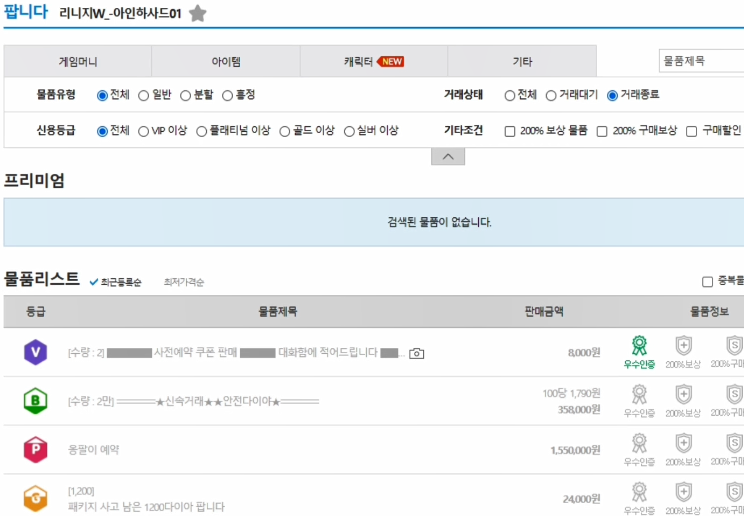Click the green B grade badge
Screen dimensions: 744x516
pyautogui.click(x=36, y=401)
